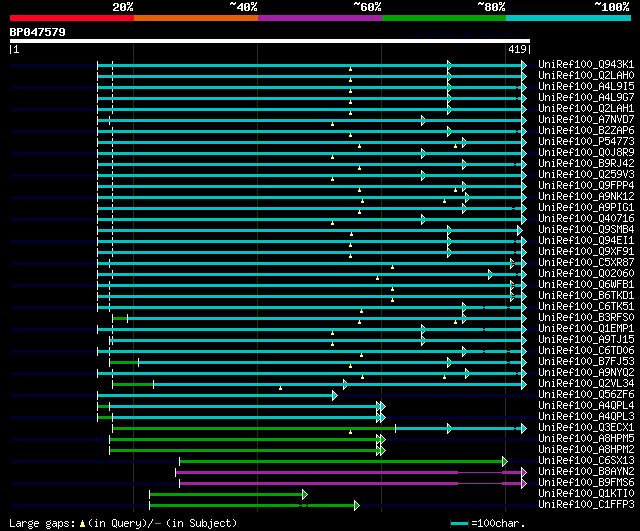Select the UniRef100_B7FJ53 label
The height and width of the screenshot is (531, 640).
tap(586, 362)
